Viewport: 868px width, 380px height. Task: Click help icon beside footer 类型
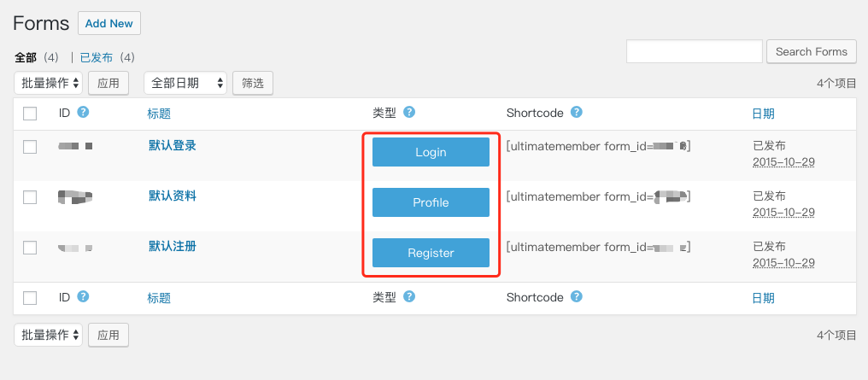(x=409, y=296)
